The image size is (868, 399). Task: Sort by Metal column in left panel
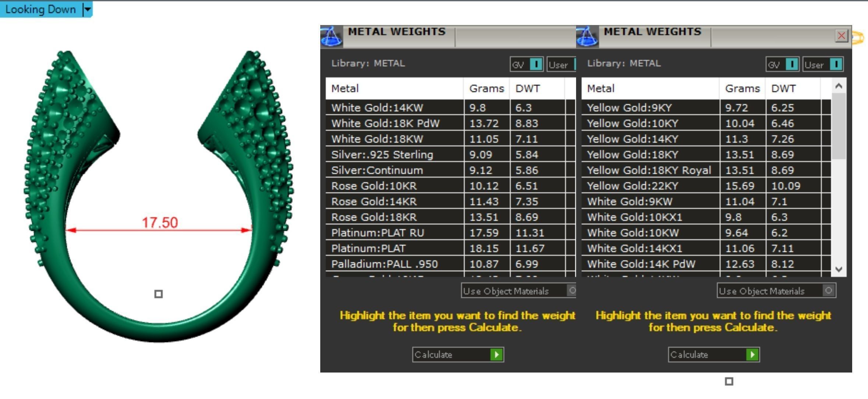coord(395,88)
